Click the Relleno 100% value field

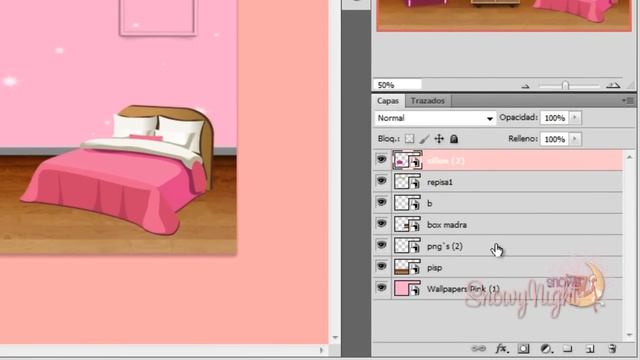tap(555, 139)
